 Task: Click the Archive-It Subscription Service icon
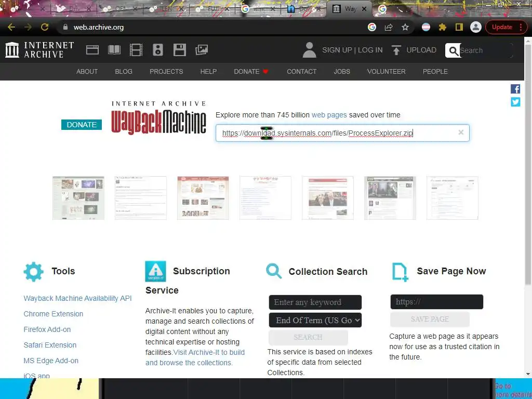[x=155, y=271]
